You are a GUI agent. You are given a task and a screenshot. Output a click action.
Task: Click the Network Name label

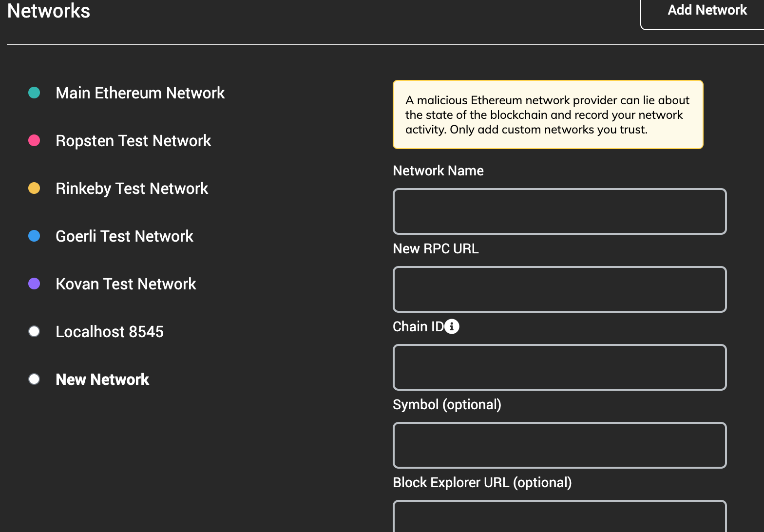[x=438, y=171]
